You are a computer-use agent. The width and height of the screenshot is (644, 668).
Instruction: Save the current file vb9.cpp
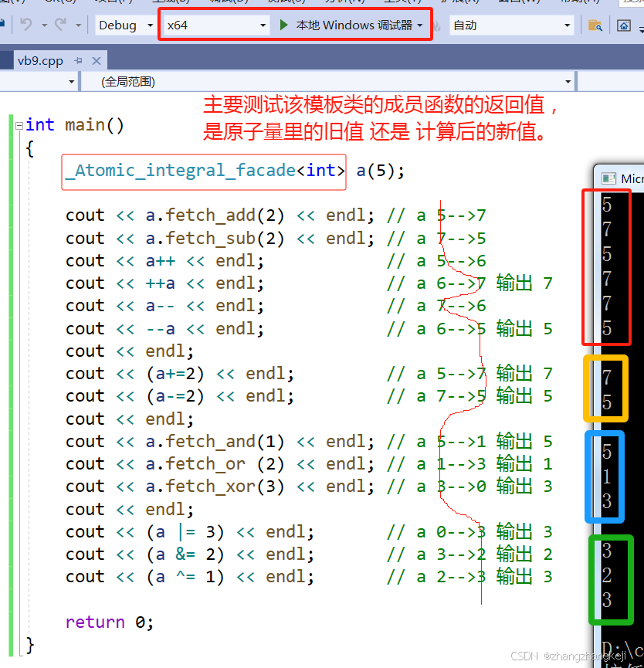pos(3,25)
